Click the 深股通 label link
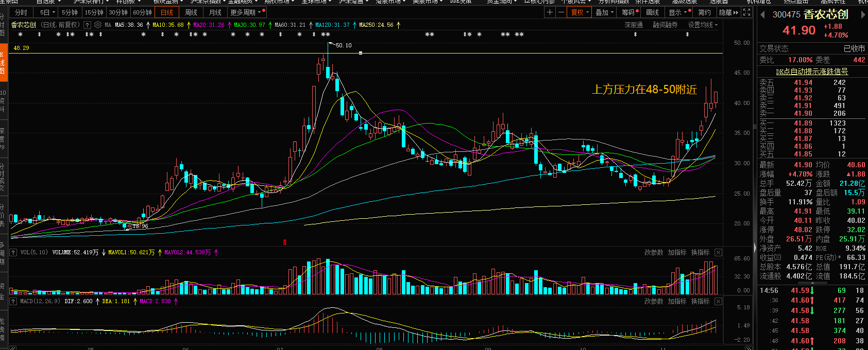Viewport: 868px width, 350px height. click(x=634, y=25)
